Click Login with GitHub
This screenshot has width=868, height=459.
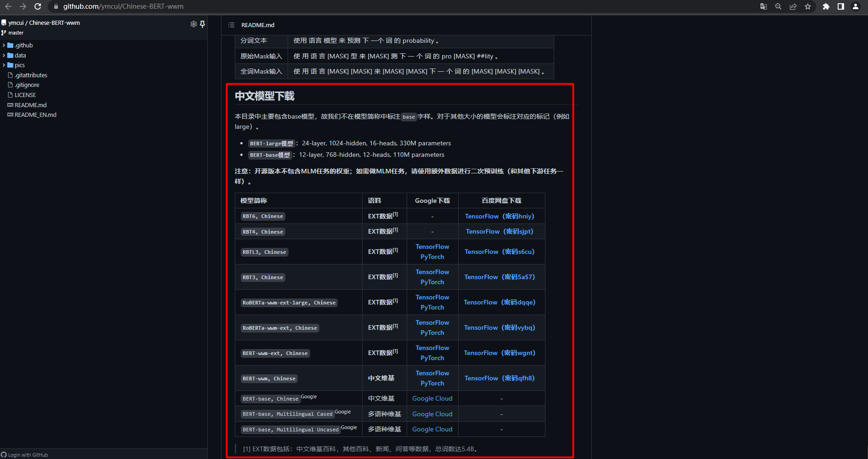pos(28,455)
